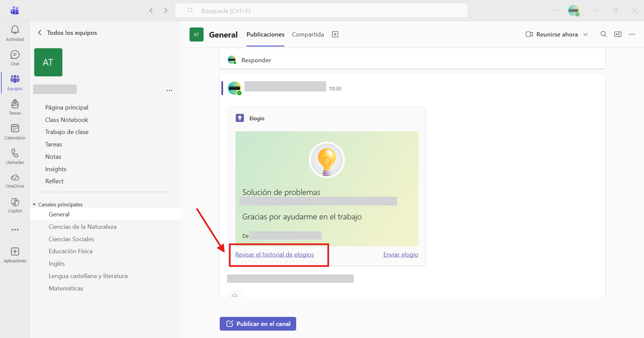
Task: Open Insights in team menu
Action: click(x=56, y=169)
